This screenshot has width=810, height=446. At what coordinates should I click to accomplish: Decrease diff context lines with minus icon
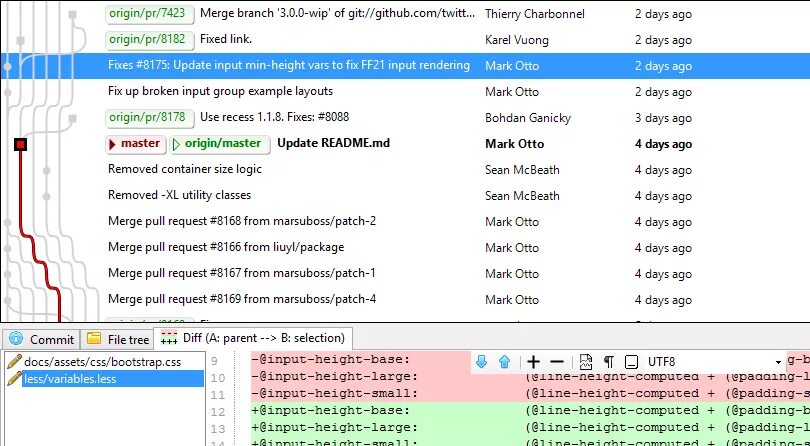pyautogui.click(x=556, y=362)
